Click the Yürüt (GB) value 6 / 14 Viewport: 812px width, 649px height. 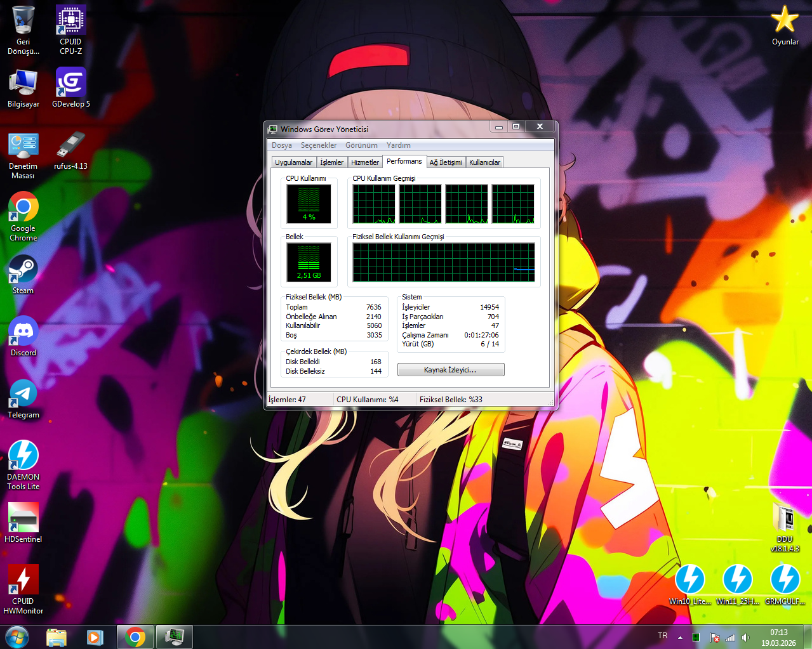click(x=489, y=344)
